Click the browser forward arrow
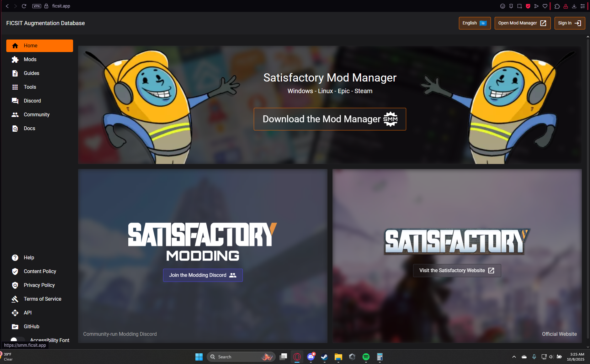This screenshot has height=364, width=590. point(15,6)
